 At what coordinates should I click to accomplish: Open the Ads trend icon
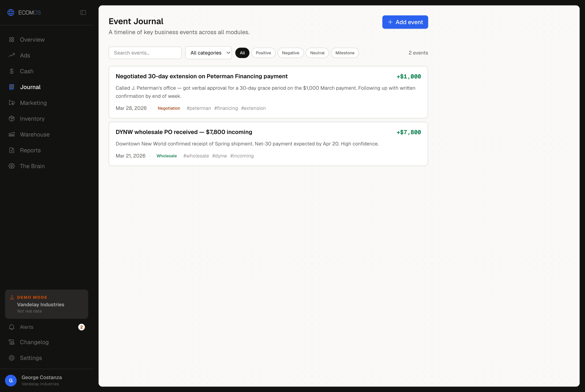pyautogui.click(x=12, y=55)
